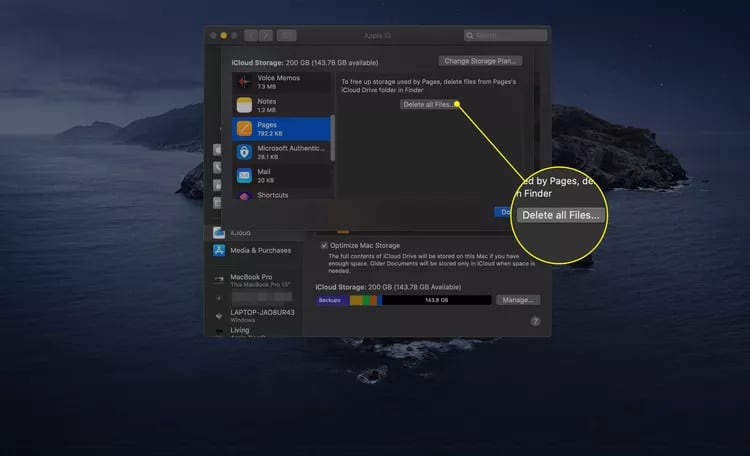Click the blue Mail envelope icon

pos(244,176)
